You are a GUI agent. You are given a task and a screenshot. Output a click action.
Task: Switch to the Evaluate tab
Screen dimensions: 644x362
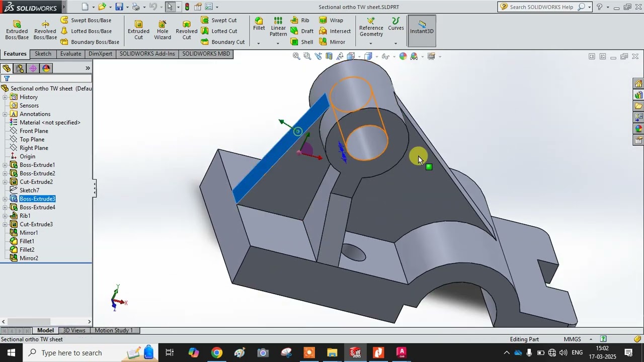pyautogui.click(x=70, y=54)
